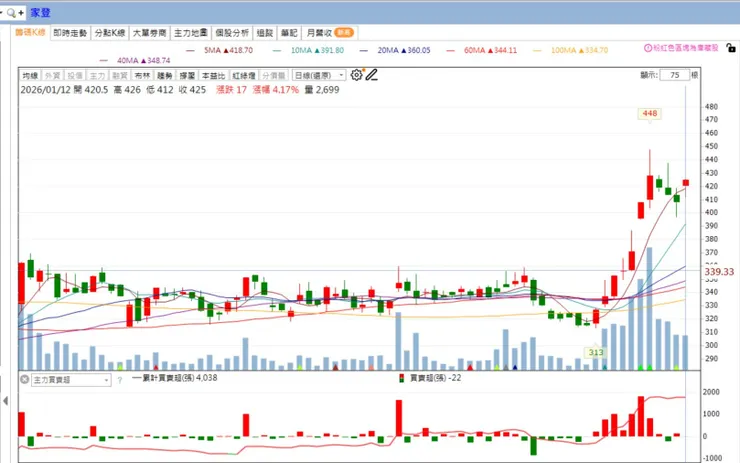Image resolution: width=740 pixels, height=463 pixels.
Task: Click the pink notice text link
Action: click(x=686, y=48)
